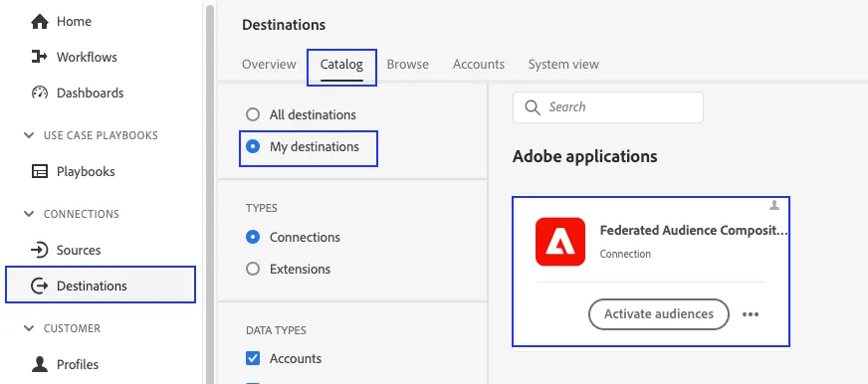Select the My destinations radio button
868x384 pixels.
point(253,146)
